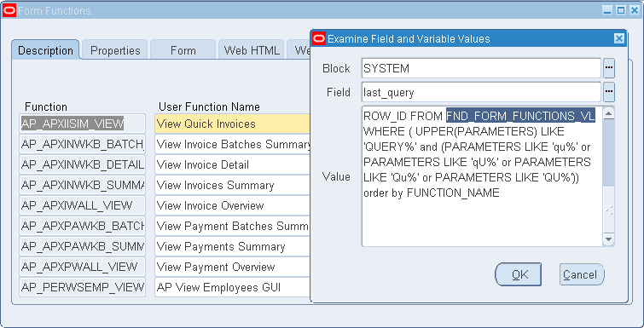
Task: Click the Oracle icon in Examine dialog title
Action: [319, 39]
